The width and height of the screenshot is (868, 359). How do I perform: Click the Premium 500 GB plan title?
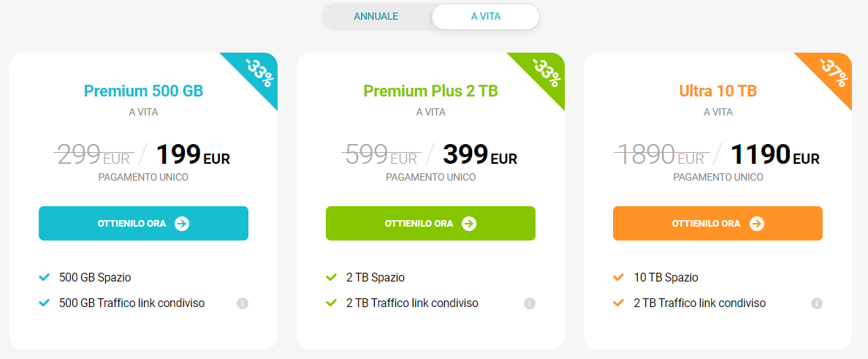[x=143, y=91]
